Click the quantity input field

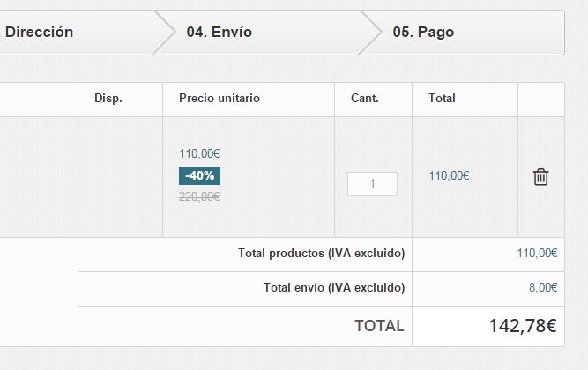372,184
